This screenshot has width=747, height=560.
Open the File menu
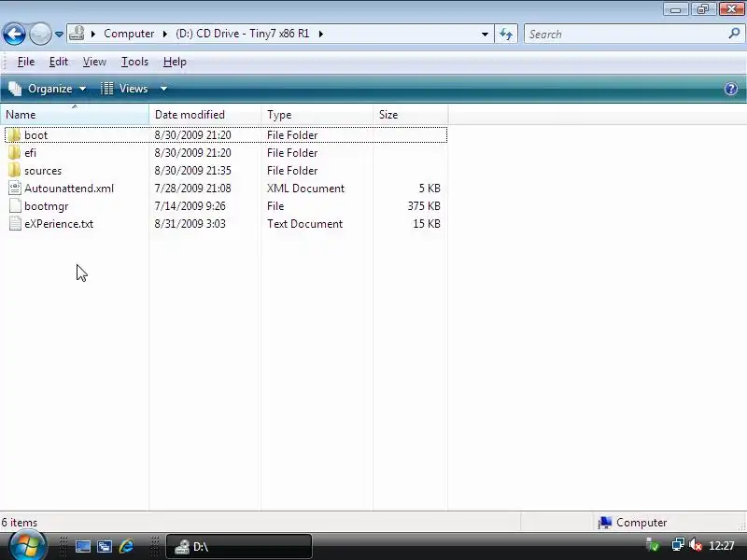pos(26,62)
